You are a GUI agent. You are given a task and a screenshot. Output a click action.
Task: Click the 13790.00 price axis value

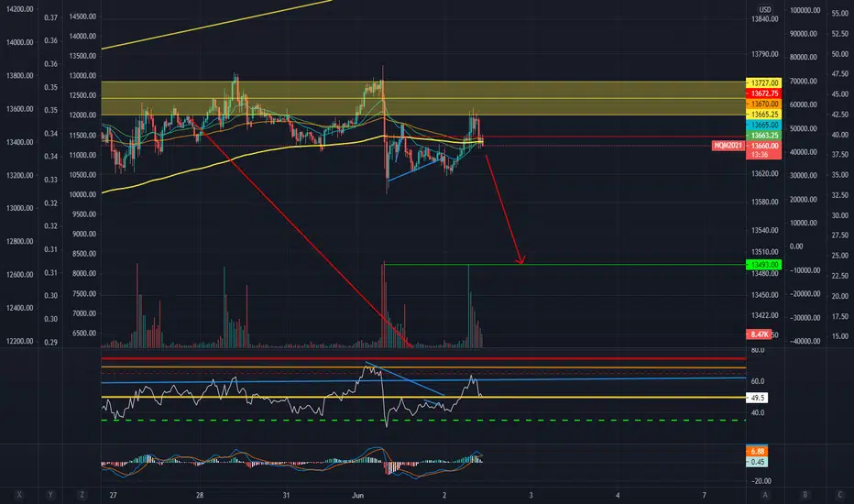[765, 54]
